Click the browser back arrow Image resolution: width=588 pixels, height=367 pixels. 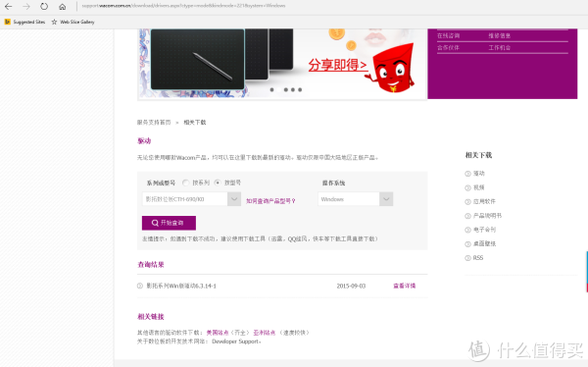point(8,7)
